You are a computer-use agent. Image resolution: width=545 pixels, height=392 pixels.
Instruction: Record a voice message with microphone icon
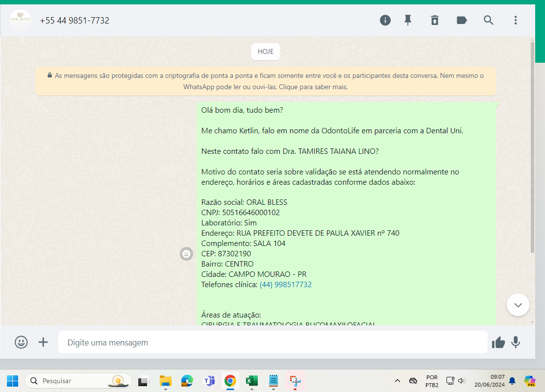(516, 343)
